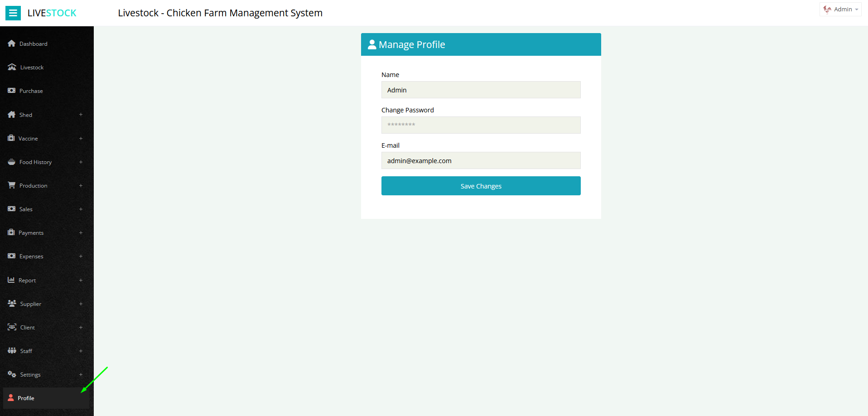Select the Expenses sidebar entry
Viewport: 868px width, 416px height.
pyautogui.click(x=31, y=256)
